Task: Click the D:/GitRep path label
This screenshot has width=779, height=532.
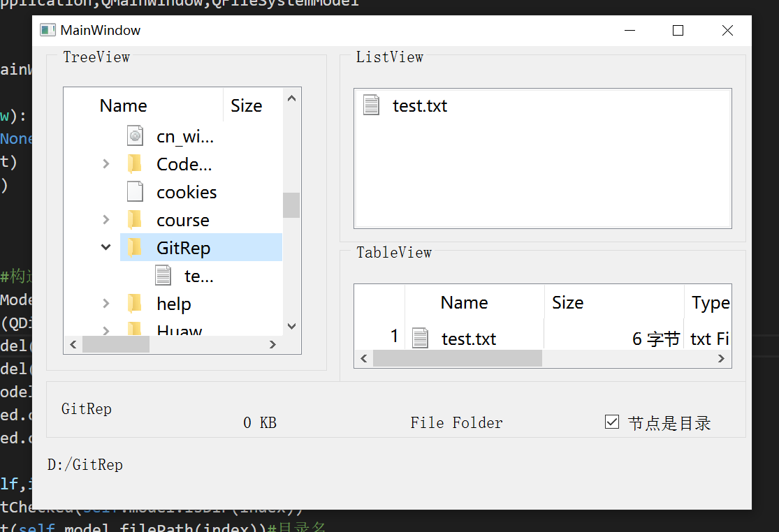Action: pyautogui.click(x=85, y=464)
